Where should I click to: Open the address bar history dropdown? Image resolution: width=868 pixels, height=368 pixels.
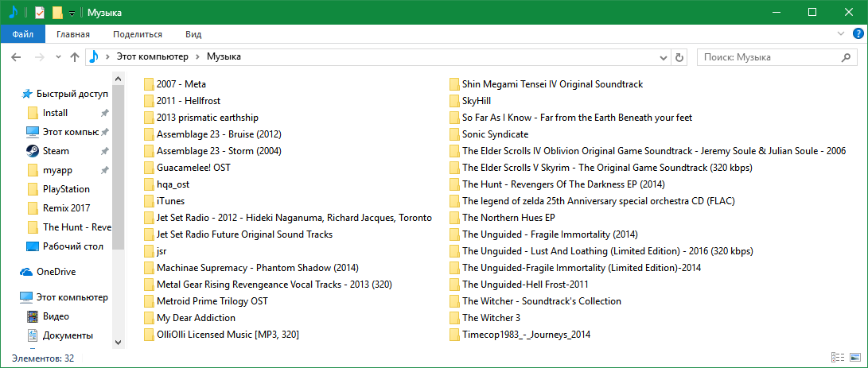click(x=664, y=57)
